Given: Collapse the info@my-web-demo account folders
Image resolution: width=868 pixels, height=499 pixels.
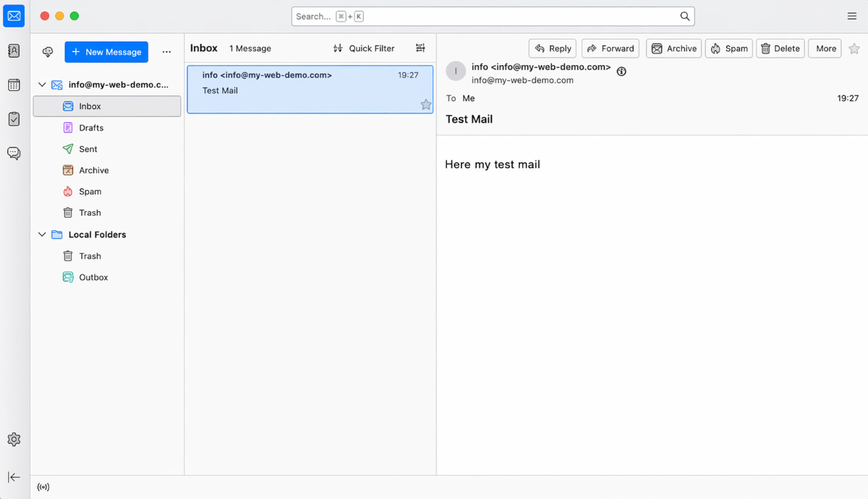Looking at the screenshot, I should pos(42,85).
